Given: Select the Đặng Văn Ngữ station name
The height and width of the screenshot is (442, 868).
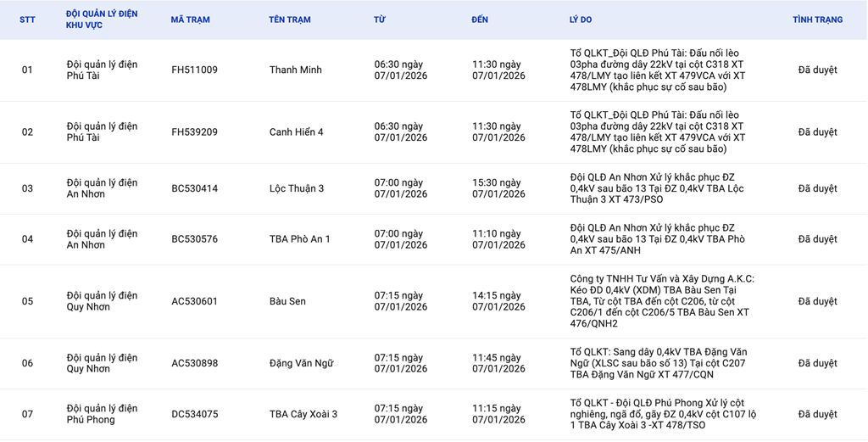Looking at the screenshot, I should [303, 363].
